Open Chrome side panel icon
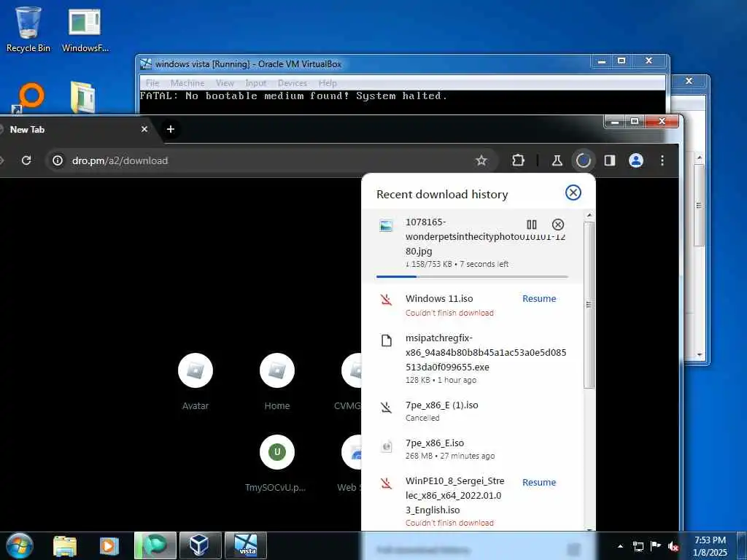Image resolution: width=747 pixels, height=560 pixels. pyautogui.click(x=609, y=160)
